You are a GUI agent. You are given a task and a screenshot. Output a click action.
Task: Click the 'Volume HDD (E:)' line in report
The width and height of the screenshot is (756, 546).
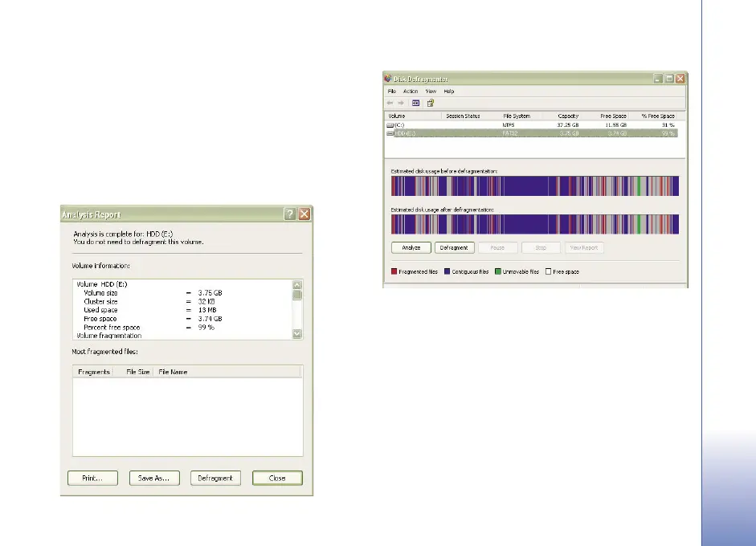(x=102, y=284)
